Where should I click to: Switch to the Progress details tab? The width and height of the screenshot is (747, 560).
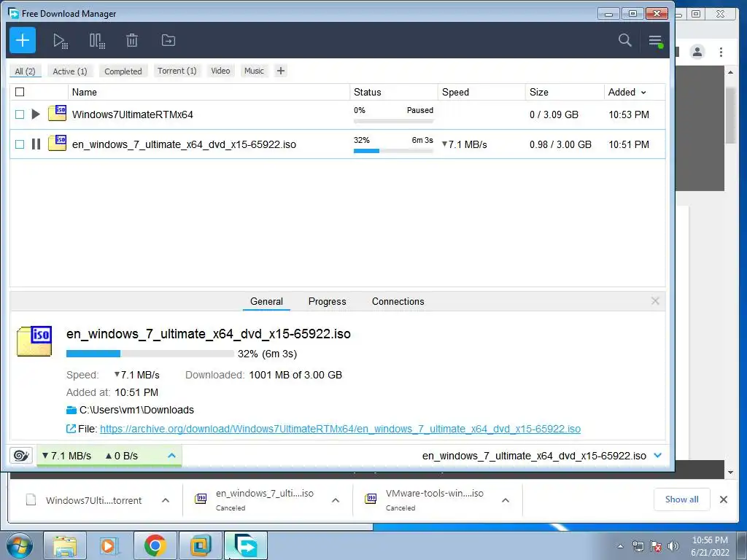click(328, 301)
